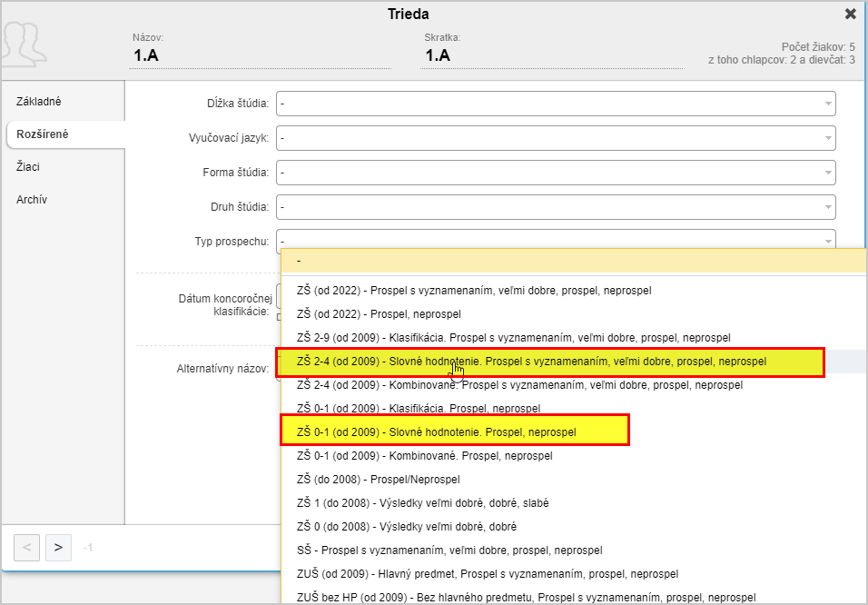This screenshot has height=605, width=868.
Task: Select ZŠ (od 2022) Prospel s vyznamenaním option
Action: coord(574,291)
